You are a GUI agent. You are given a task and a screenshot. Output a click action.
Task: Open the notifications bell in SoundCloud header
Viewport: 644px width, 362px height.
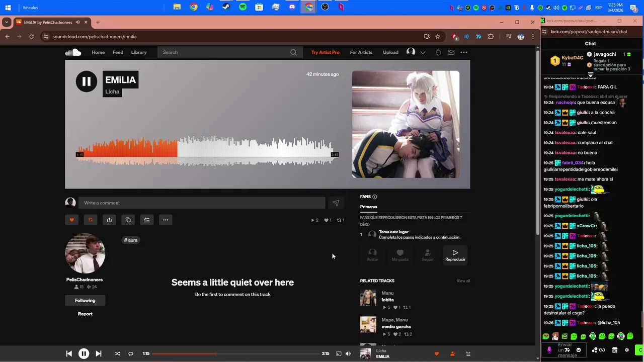pos(438,52)
